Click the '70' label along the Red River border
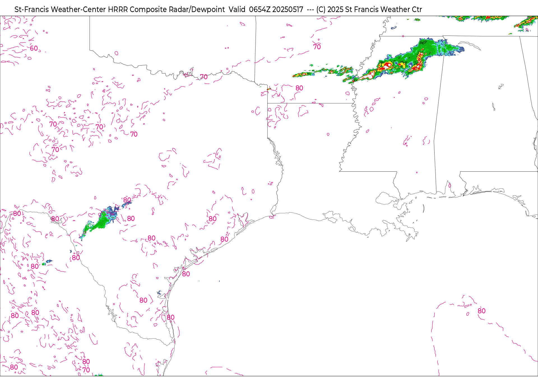The image size is (538, 392). click(x=204, y=77)
